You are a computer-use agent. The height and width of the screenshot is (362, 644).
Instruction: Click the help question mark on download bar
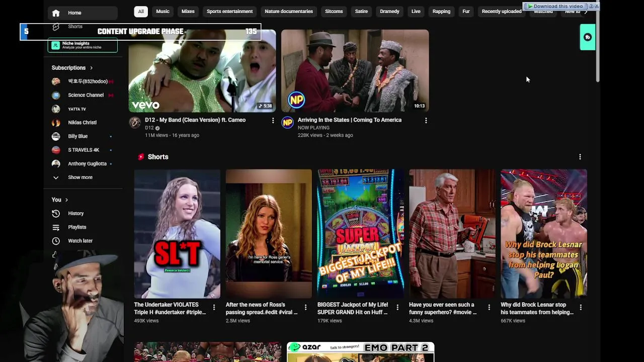click(x=592, y=6)
